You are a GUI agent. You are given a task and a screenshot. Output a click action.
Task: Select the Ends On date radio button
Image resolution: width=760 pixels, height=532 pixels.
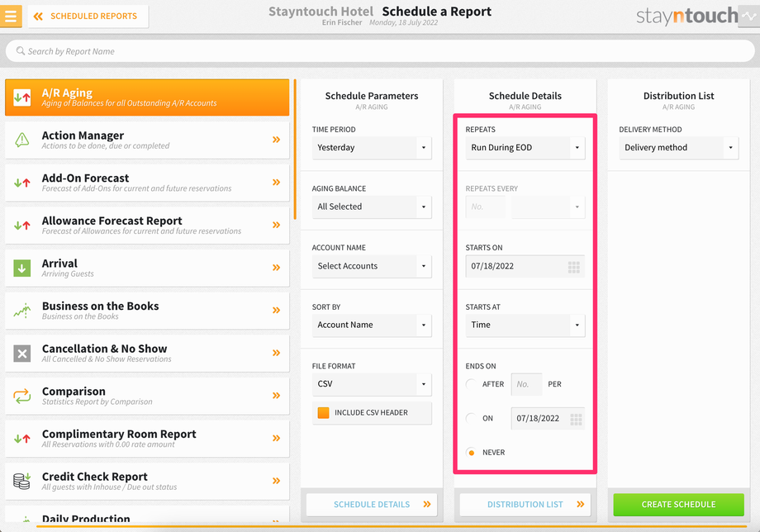click(x=471, y=418)
